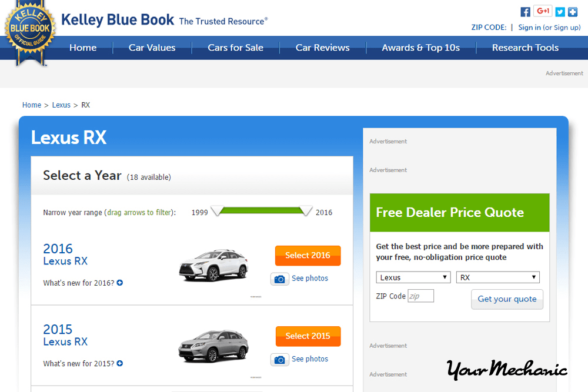Click the camera icon for 2016 Lexus RX

(280, 279)
